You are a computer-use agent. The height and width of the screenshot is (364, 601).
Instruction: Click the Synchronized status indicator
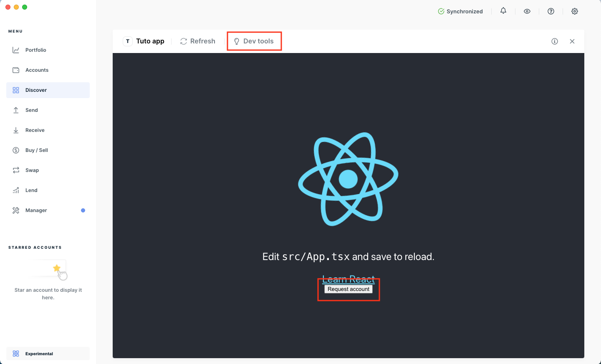pyautogui.click(x=460, y=11)
